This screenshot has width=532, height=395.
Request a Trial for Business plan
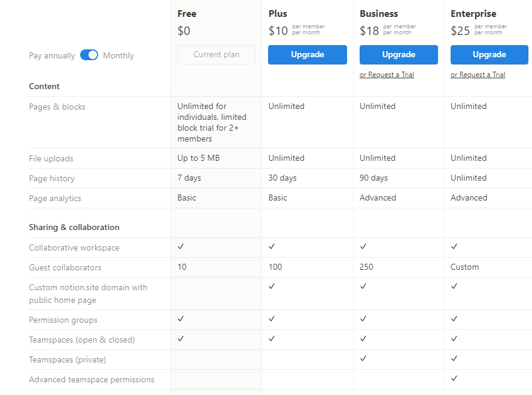point(387,74)
